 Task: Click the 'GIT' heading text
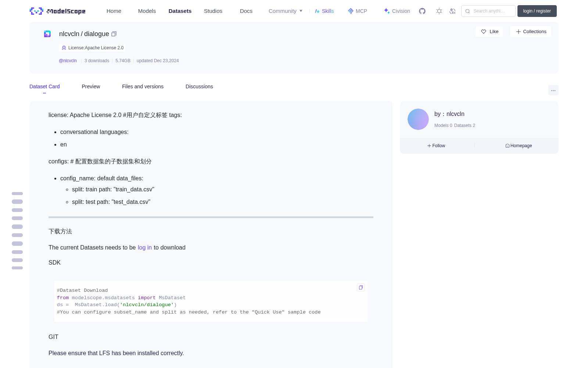tap(53, 337)
